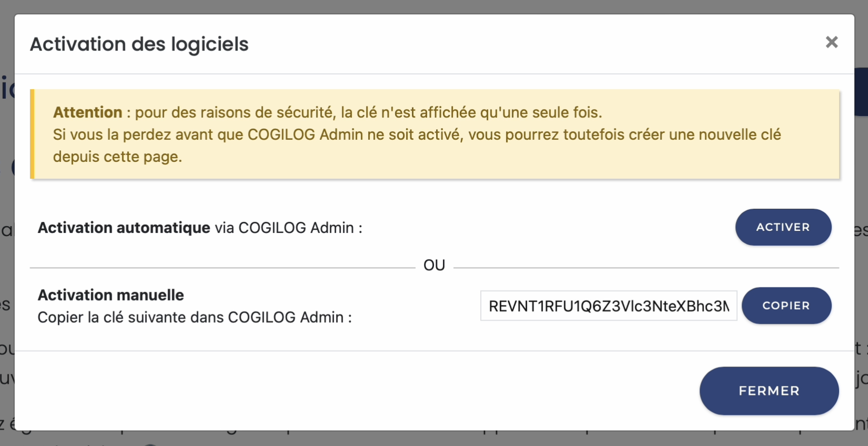
Task: Close the Activation des logiciels dialog with X
Action: 832,42
